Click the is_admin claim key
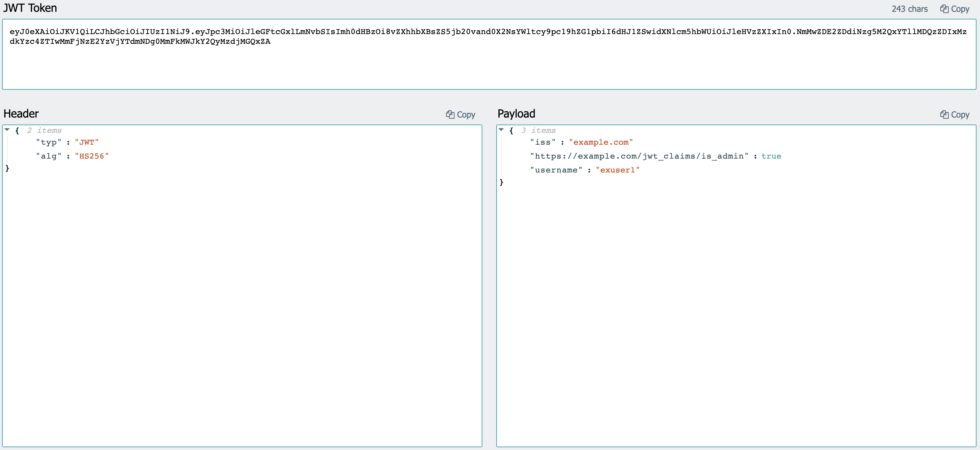This screenshot has height=450, width=980. (639, 156)
